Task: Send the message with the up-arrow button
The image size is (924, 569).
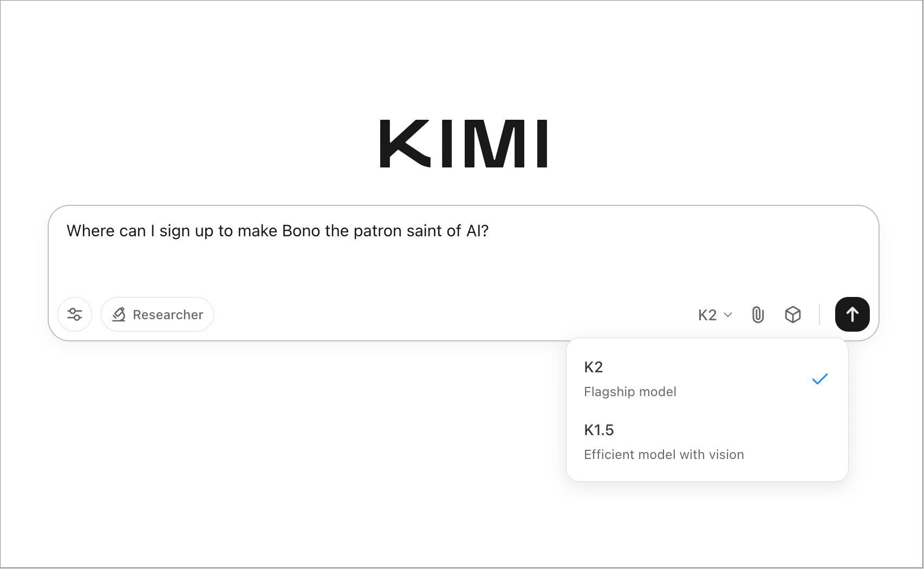Action: [x=852, y=314]
